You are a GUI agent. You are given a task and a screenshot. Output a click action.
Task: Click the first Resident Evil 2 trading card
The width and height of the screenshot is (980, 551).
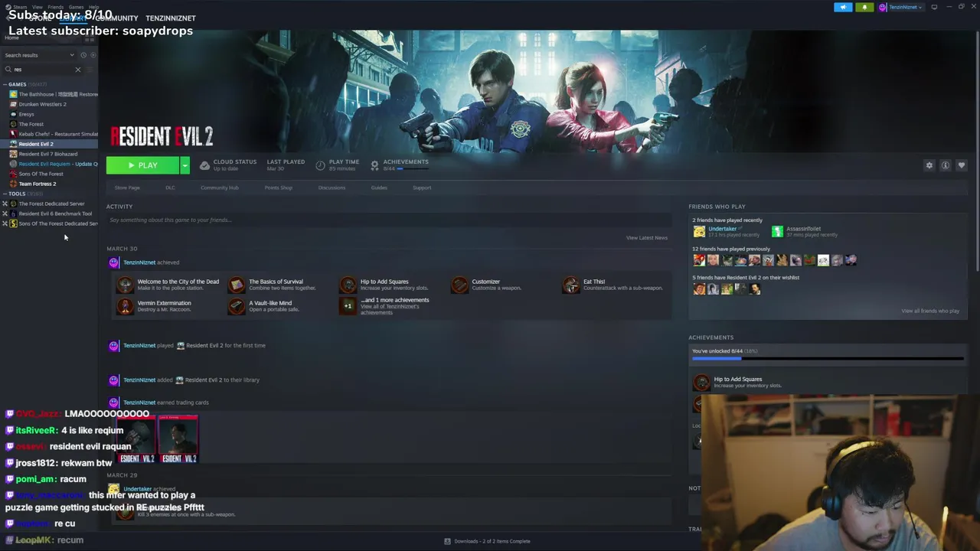(x=137, y=439)
